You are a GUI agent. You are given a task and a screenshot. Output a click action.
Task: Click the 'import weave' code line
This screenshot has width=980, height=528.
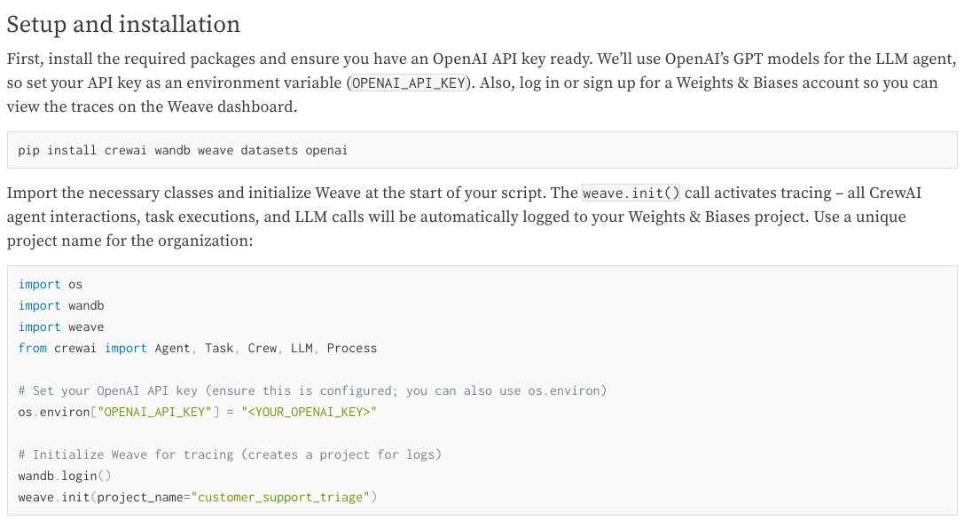tap(61, 327)
